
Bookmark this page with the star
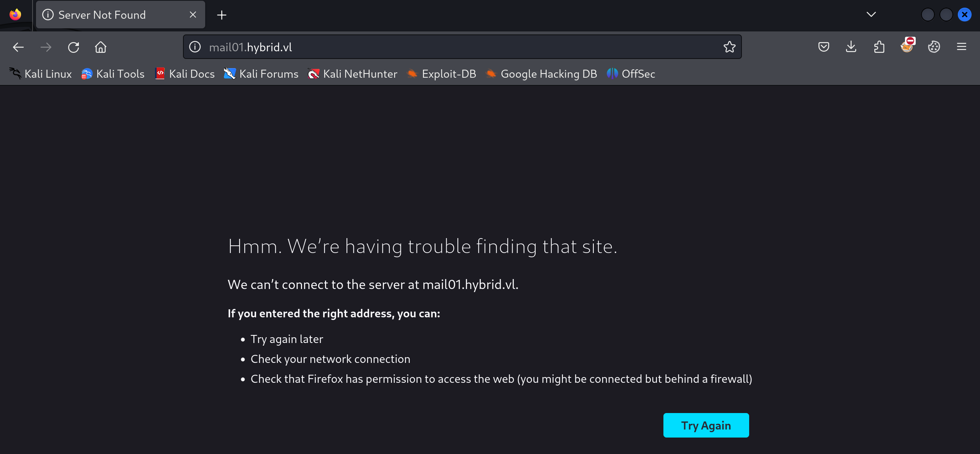tap(729, 47)
